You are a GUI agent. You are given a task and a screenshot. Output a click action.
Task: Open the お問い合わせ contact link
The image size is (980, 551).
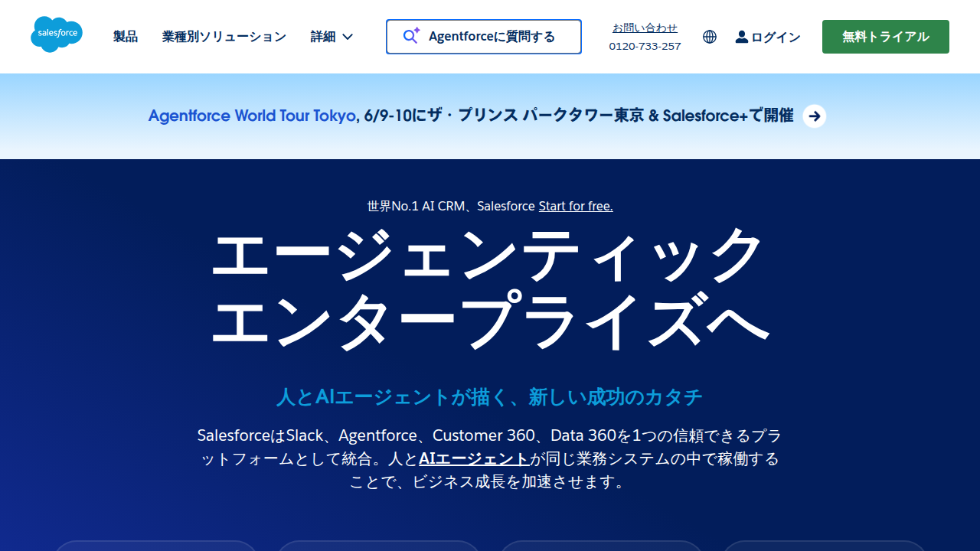click(x=645, y=28)
